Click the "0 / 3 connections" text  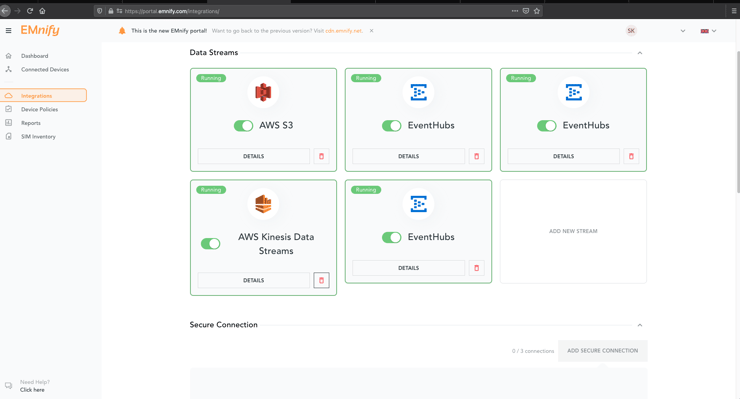coord(533,351)
